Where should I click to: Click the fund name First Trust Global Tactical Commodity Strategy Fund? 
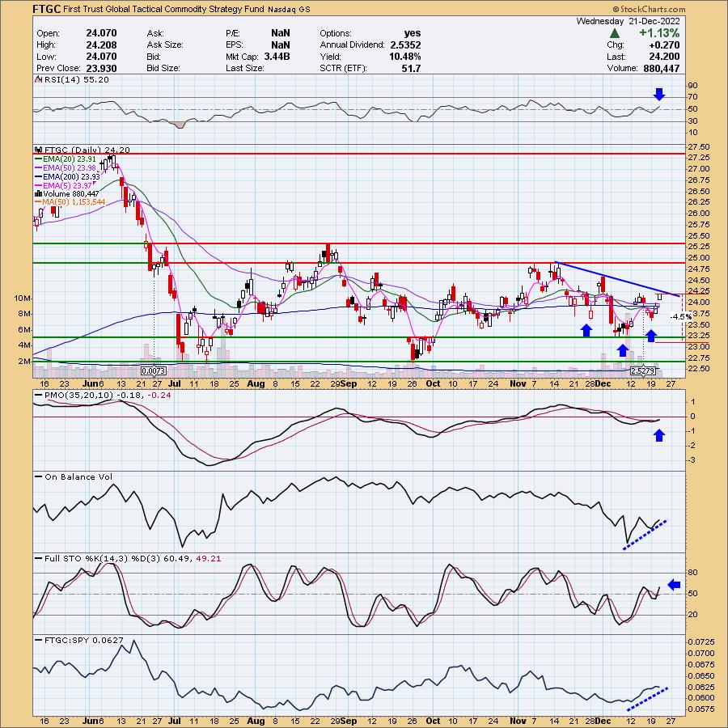coord(164,9)
